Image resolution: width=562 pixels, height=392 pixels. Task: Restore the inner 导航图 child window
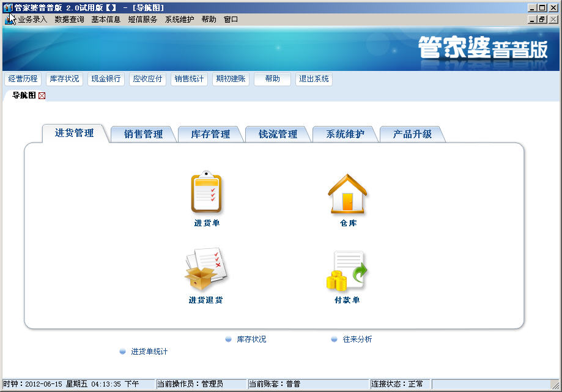542,20
